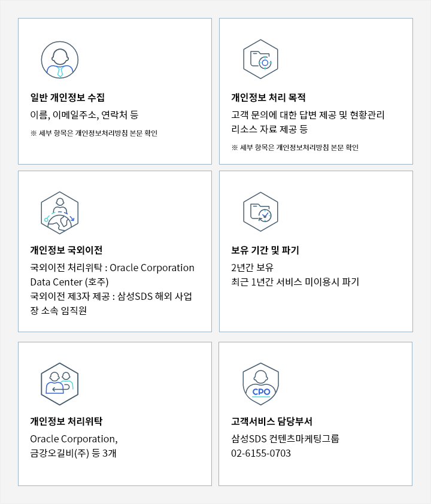Screen dimensions: 431x504
Task: Select the 개인정보 처리 목적 heading
Action: coord(268,98)
